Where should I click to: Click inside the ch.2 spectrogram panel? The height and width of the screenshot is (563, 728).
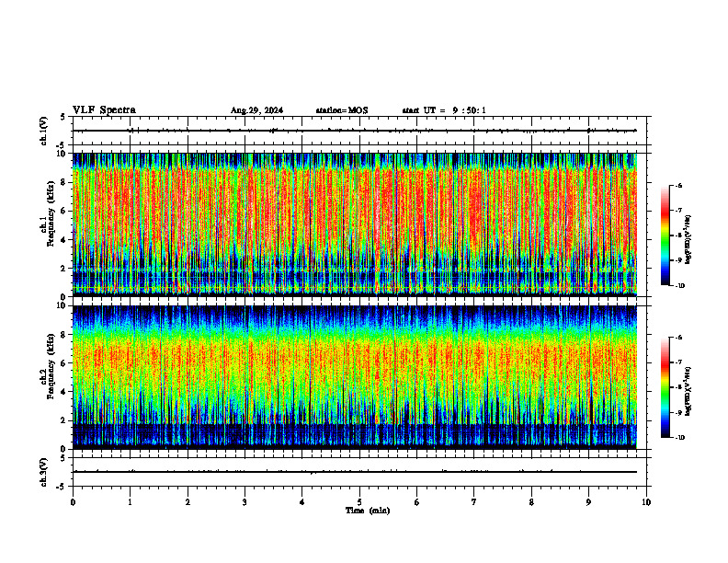pos(355,377)
